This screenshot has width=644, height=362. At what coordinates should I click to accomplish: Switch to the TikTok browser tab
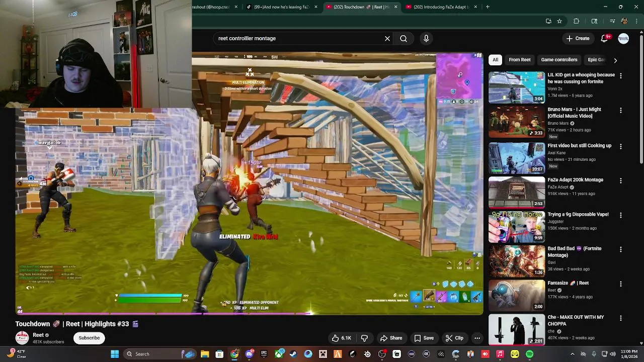[x=281, y=7]
